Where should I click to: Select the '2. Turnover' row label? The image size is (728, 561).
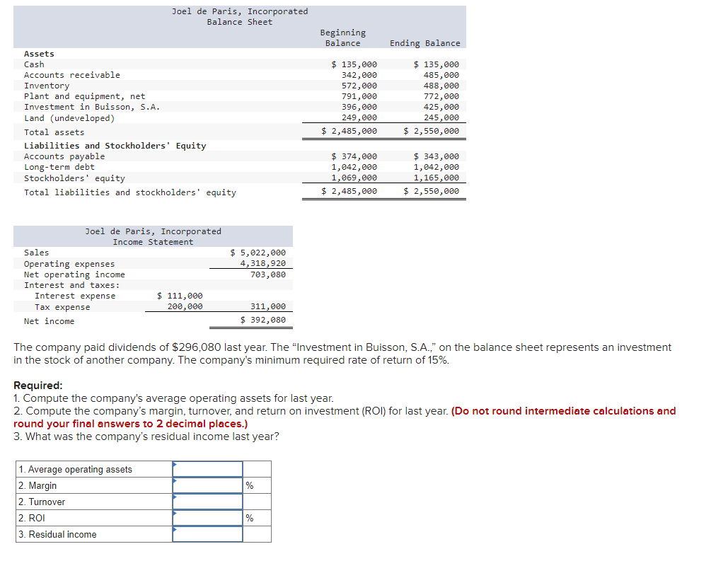[x=42, y=502]
